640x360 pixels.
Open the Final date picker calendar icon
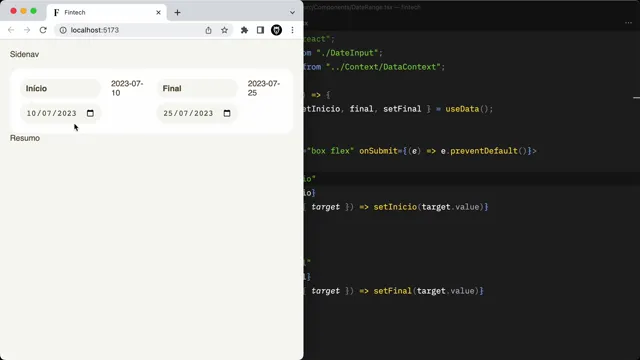[x=227, y=113]
